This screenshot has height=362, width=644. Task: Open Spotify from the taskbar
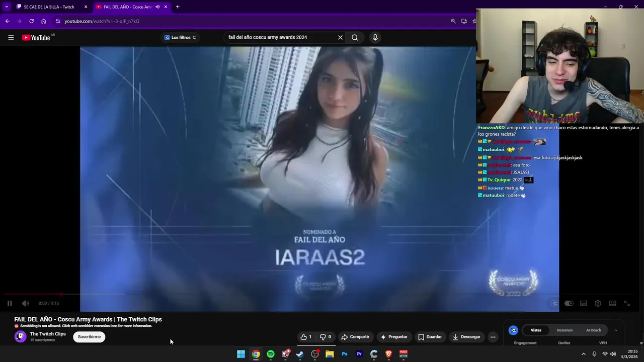(271, 354)
